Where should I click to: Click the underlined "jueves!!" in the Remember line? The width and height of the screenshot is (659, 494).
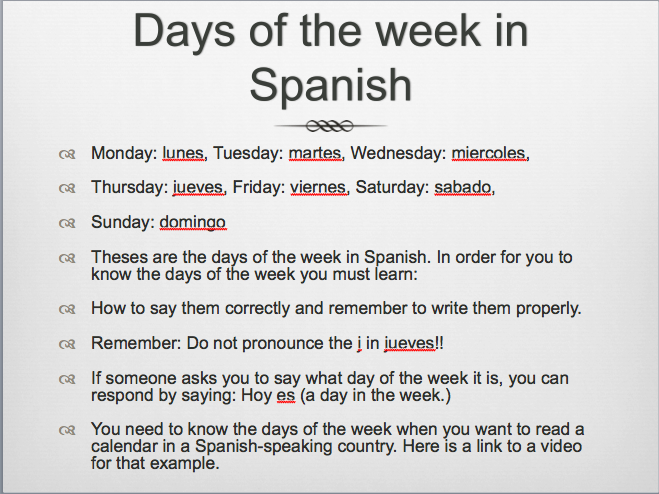(x=413, y=343)
